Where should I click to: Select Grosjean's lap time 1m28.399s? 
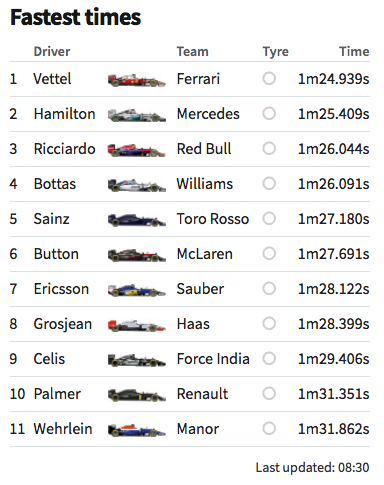click(334, 324)
